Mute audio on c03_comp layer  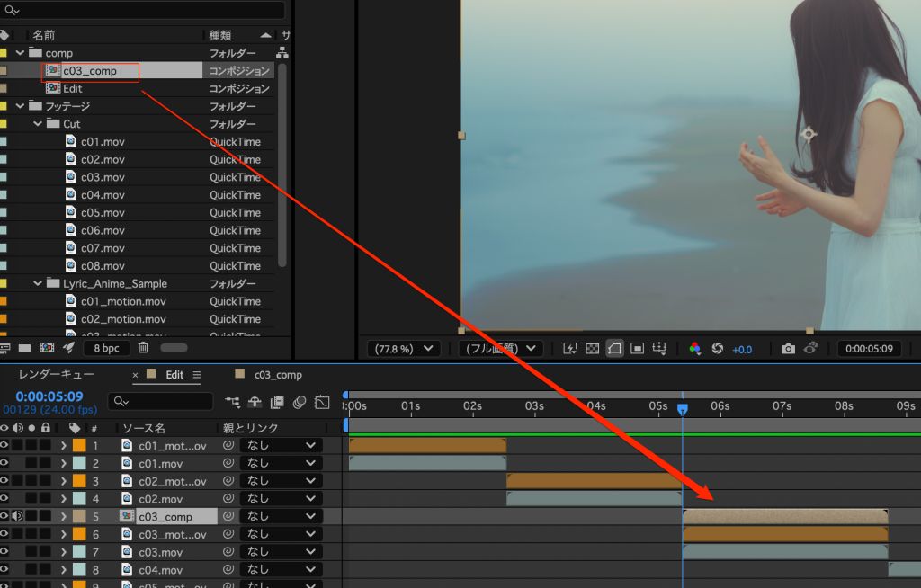tap(18, 516)
